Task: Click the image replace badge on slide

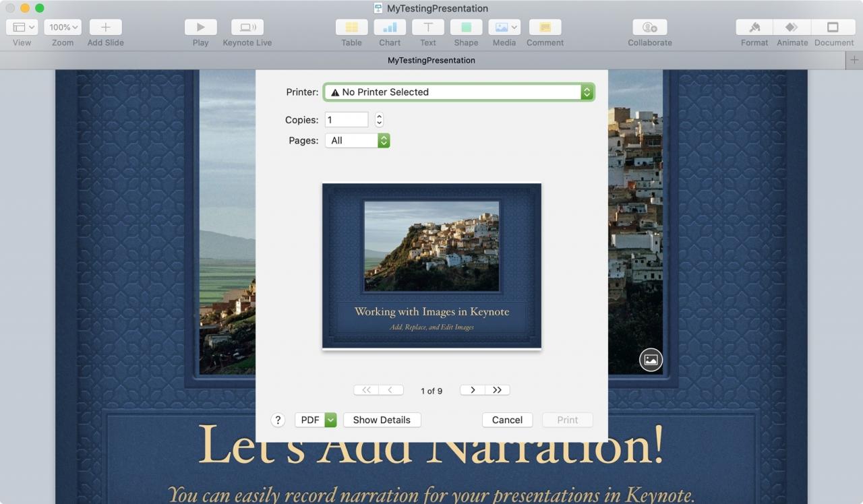Action: tap(651, 360)
